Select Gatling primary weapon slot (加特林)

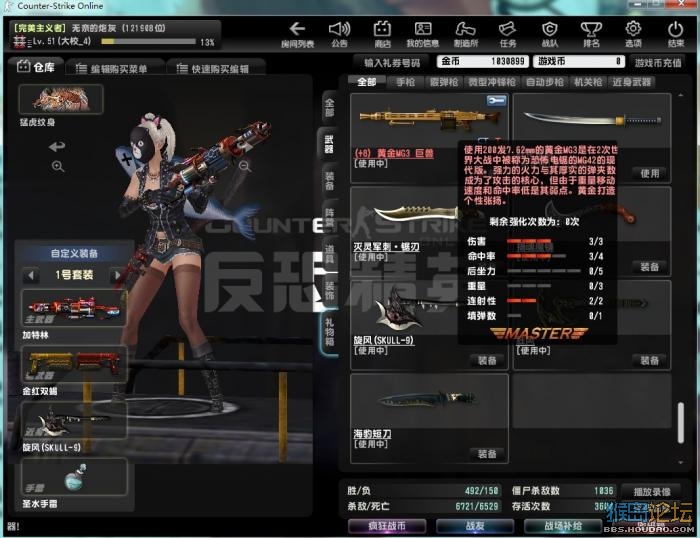(73, 309)
